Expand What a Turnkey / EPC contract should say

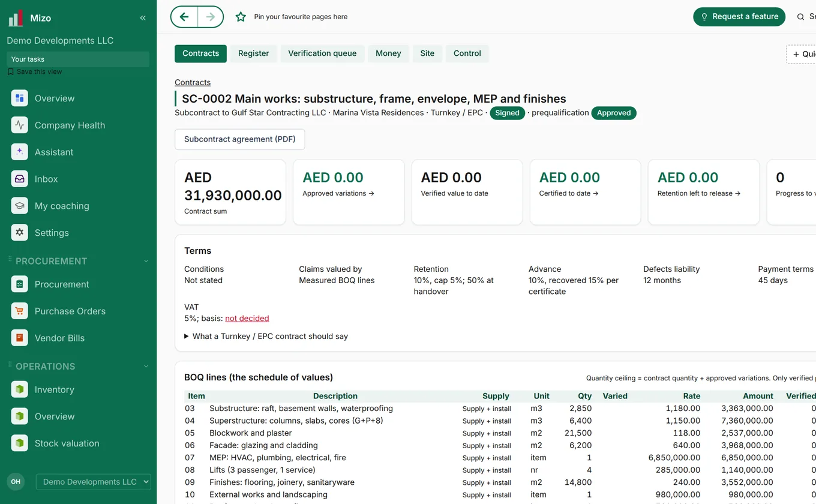pyautogui.click(x=266, y=337)
